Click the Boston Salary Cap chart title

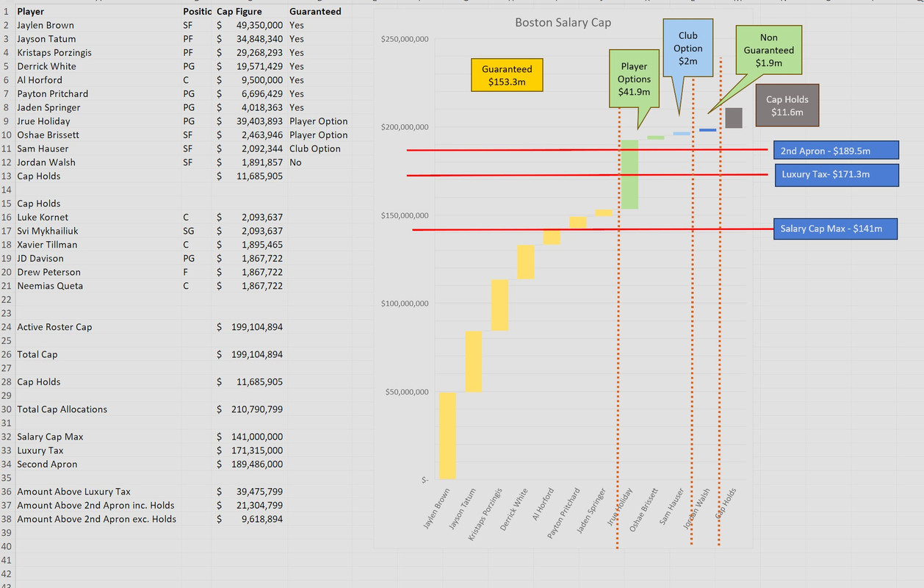[x=563, y=23]
